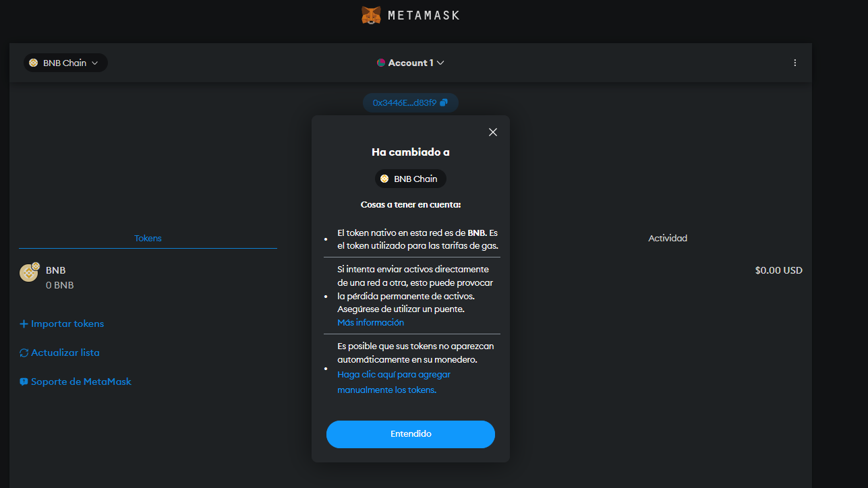Expand the Account 1 selector
Image resolution: width=868 pixels, height=488 pixels.
click(411, 63)
